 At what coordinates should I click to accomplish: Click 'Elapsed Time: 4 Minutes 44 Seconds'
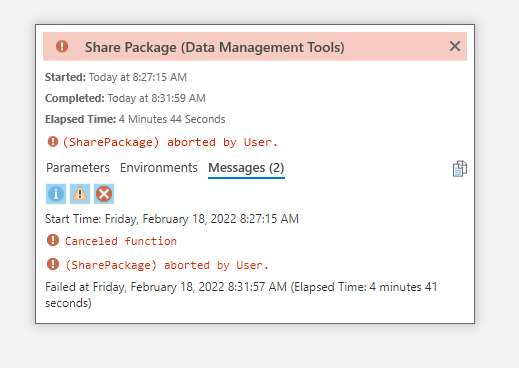(x=135, y=119)
